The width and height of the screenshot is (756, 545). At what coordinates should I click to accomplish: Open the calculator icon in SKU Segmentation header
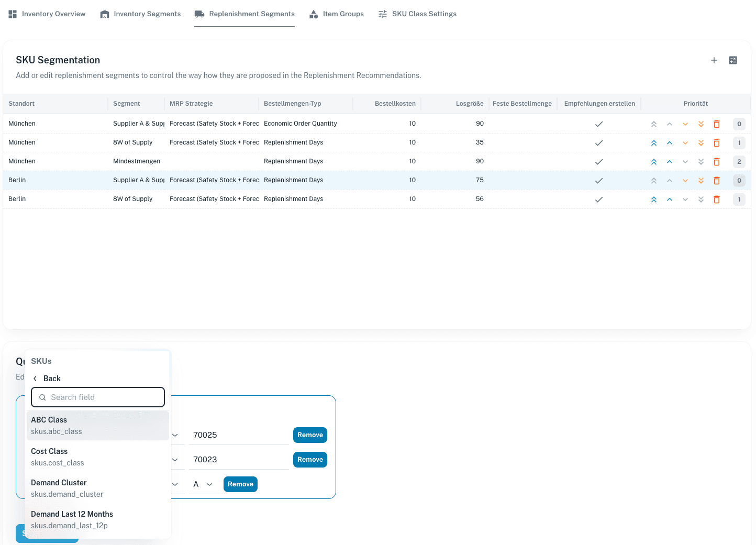pyautogui.click(x=733, y=60)
